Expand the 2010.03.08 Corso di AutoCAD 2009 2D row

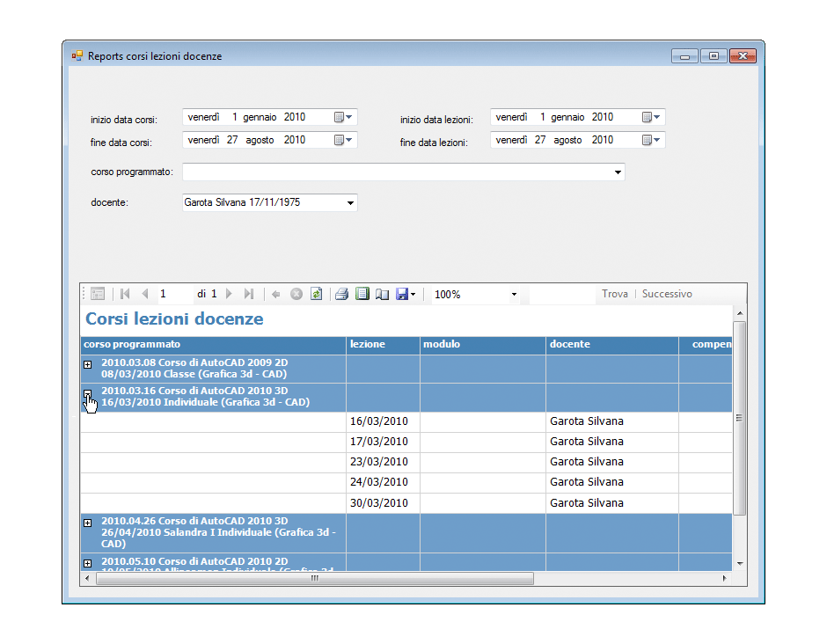coord(88,364)
